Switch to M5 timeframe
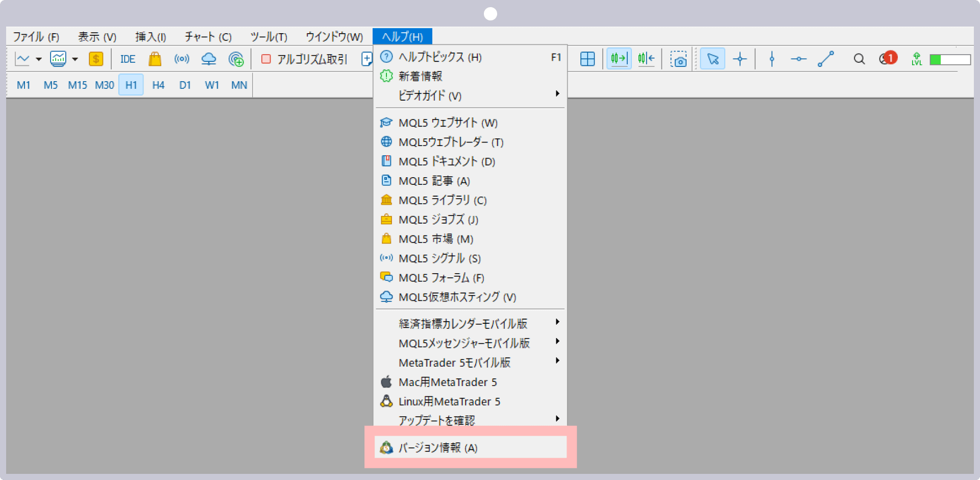The height and width of the screenshot is (480, 980). point(51,85)
